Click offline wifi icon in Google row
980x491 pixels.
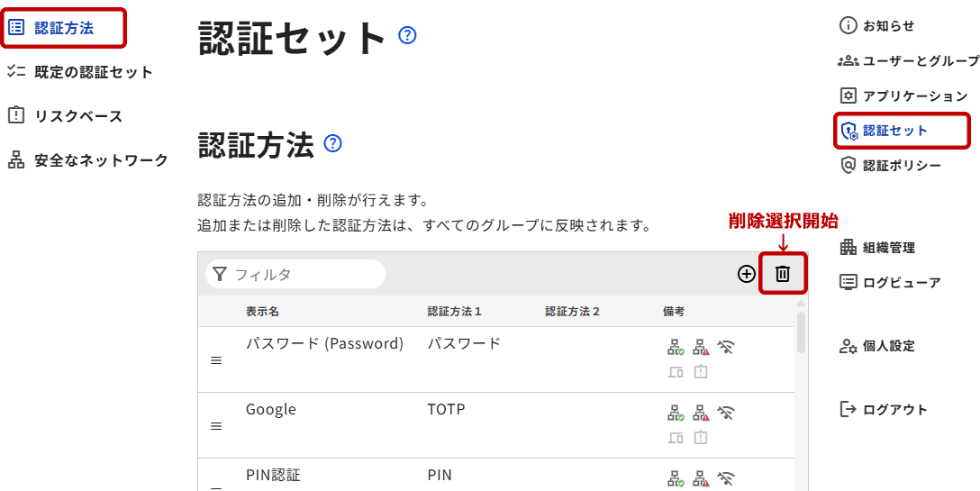(726, 413)
